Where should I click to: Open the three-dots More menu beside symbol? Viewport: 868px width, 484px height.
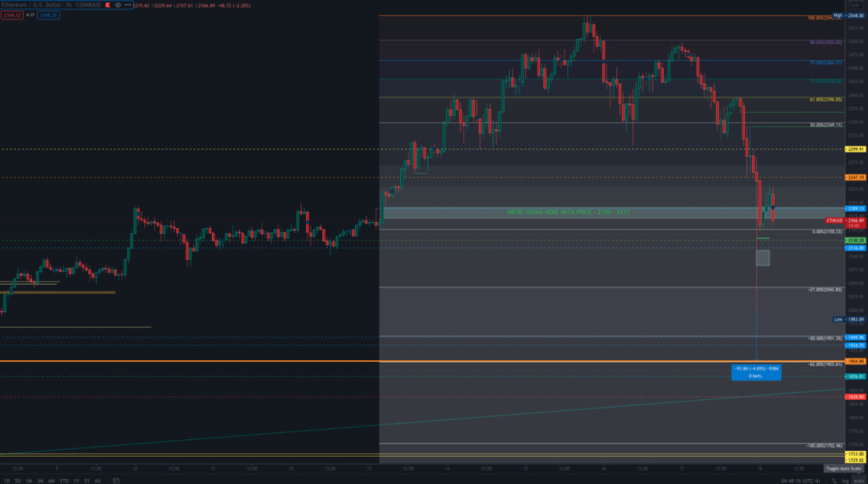pos(128,5)
